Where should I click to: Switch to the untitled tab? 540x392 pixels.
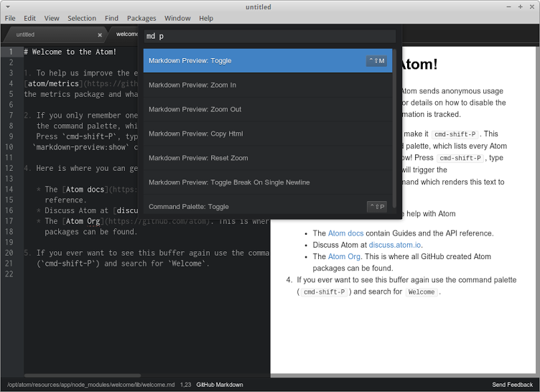click(x=55, y=34)
